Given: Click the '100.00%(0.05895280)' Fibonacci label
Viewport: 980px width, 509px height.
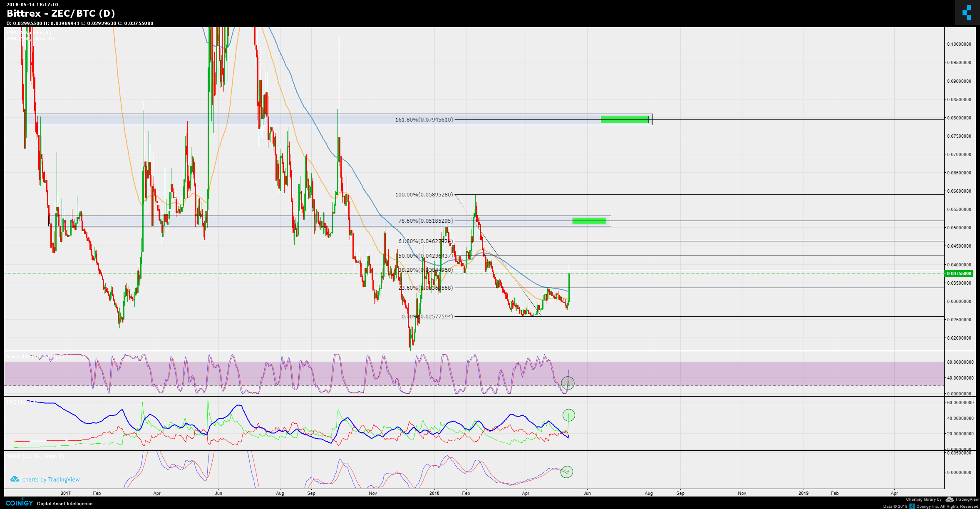Looking at the screenshot, I should pyautogui.click(x=424, y=195).
